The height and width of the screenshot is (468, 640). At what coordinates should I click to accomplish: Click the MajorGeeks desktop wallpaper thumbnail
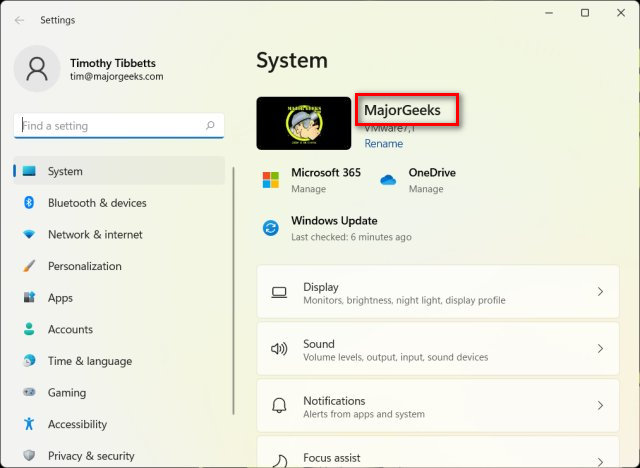[304, 123]
